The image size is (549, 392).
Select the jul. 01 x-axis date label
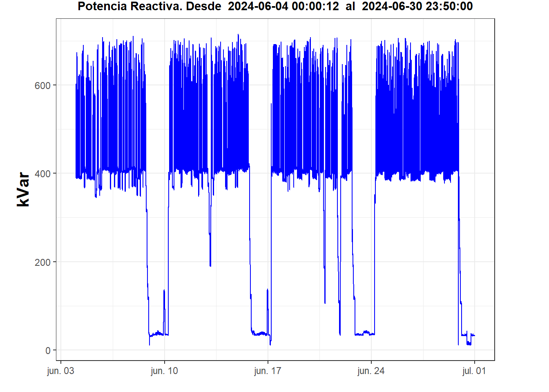474,371
